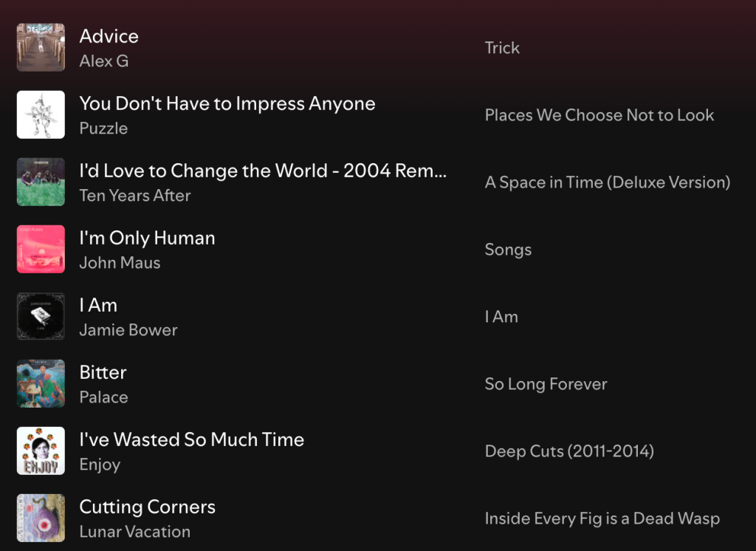Image resolution: width=756 pixels, height=551 pixels.
Task: Select the Bitter track album artwork
Action: coord(41,383)
